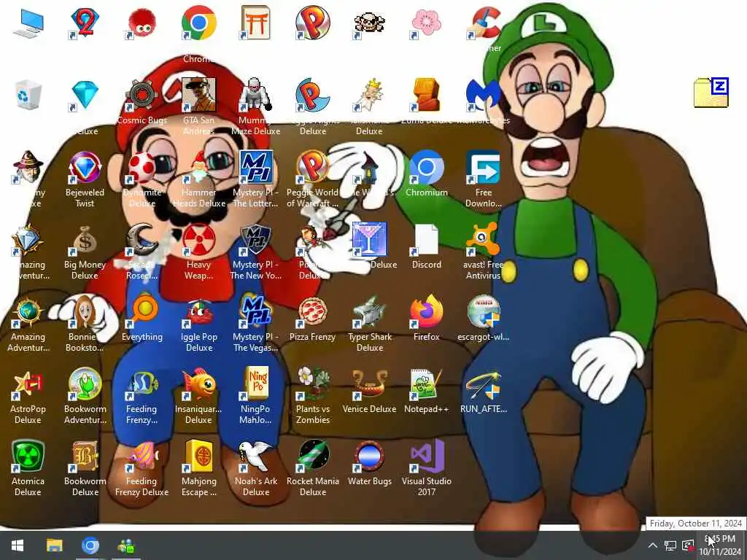
Task: Select the Atomica Deluxe shortcut
Action: [x=28, y=456]
